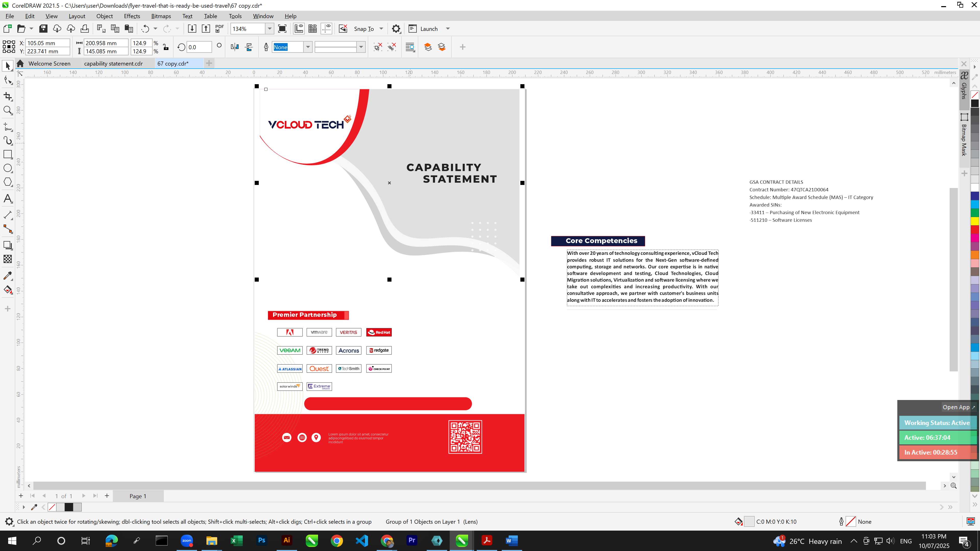Image resolution: width=980 pixels, height=551 pixels.
Task: Switch to Welcome Screen tab
Action: point(50,64)
